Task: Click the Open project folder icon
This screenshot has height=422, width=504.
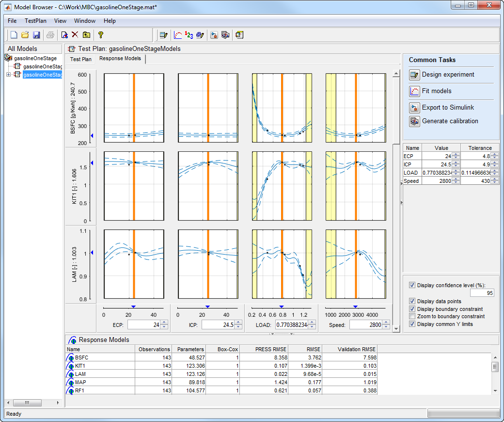Action: click(x=25, y=35)
